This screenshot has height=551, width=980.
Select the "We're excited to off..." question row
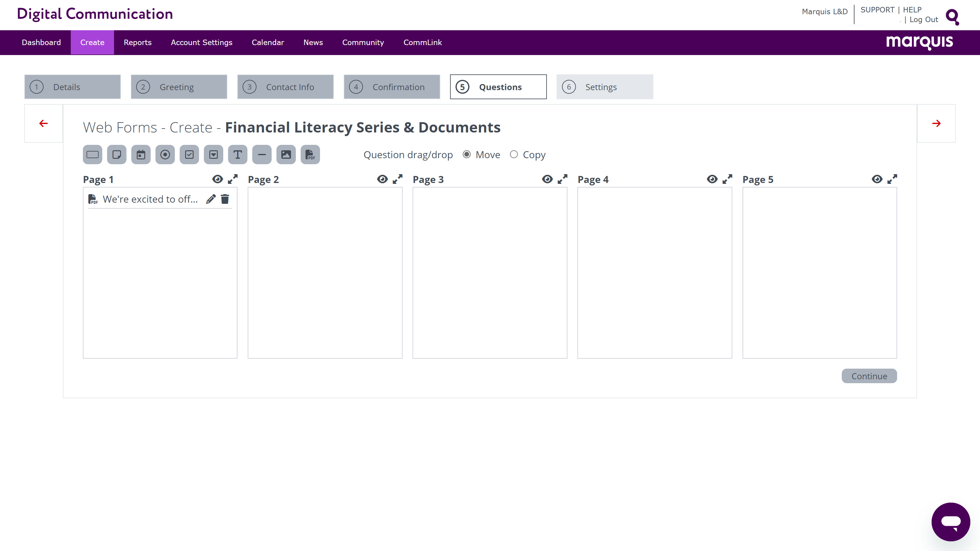160,199
